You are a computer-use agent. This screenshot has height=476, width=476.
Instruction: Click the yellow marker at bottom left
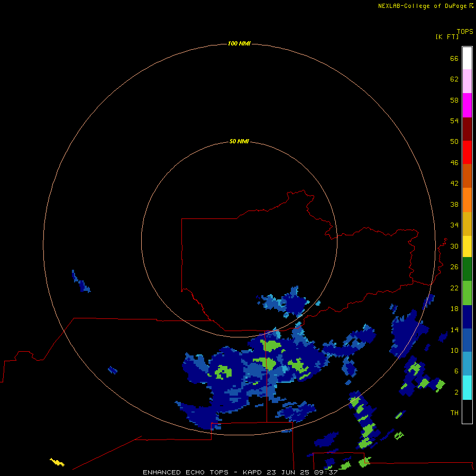57,462
